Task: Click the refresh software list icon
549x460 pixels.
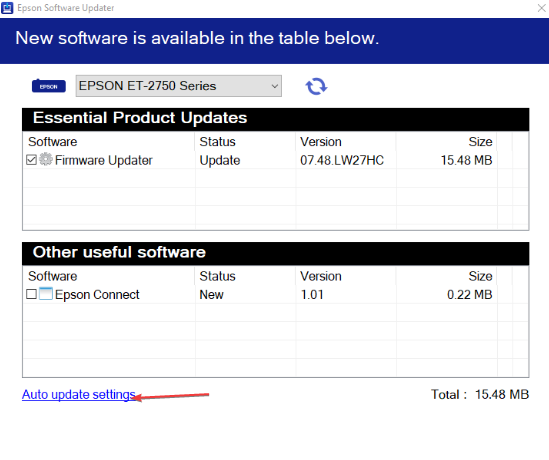Action: [x=316, y=86]
